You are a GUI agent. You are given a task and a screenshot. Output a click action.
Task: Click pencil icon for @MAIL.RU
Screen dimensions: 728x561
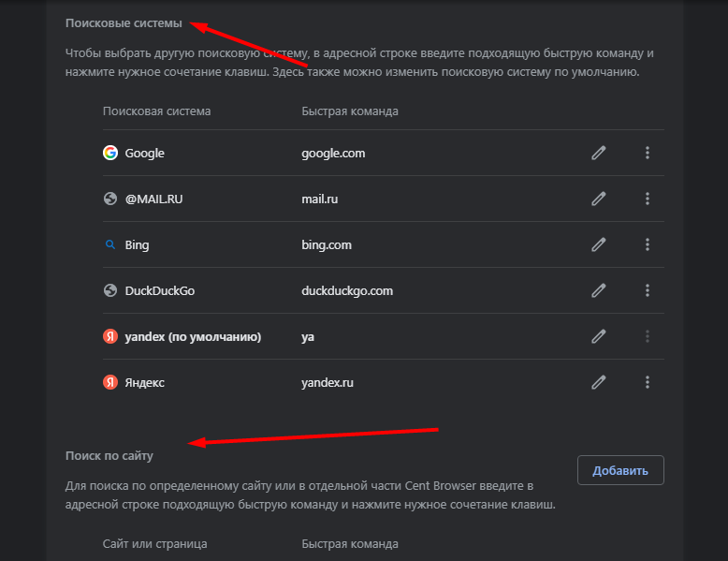pyautogui.click(x=599, y=199)
